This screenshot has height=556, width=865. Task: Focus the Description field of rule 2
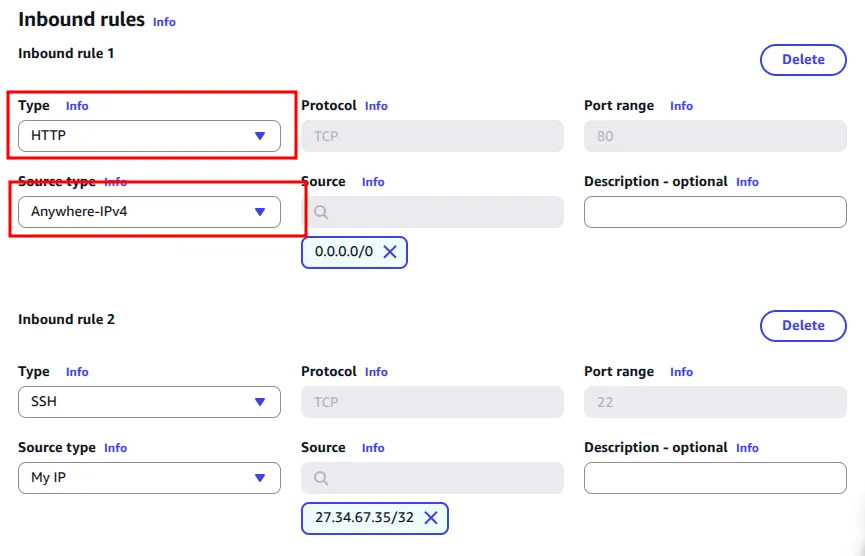(x=716, y=478)
